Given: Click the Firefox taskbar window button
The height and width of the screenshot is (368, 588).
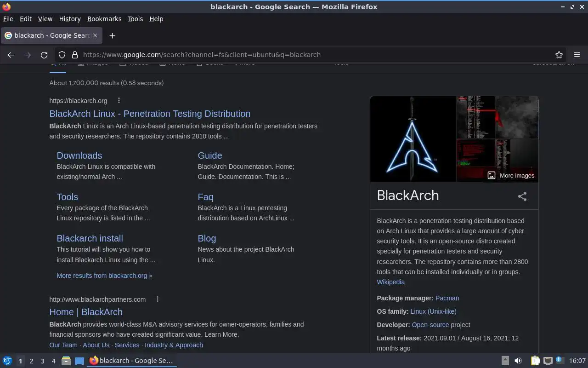Looking at the screenshot, I should [132, 361].
